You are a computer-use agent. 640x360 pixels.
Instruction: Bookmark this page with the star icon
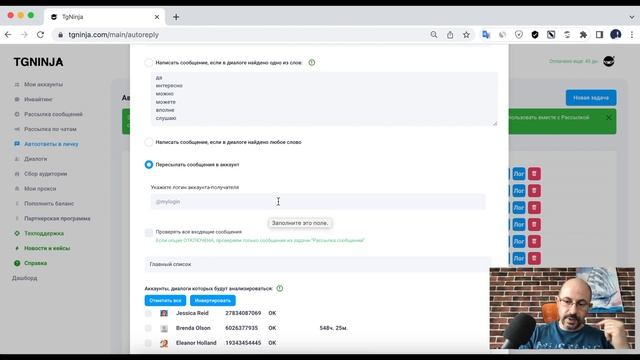[x=466, y=35]
